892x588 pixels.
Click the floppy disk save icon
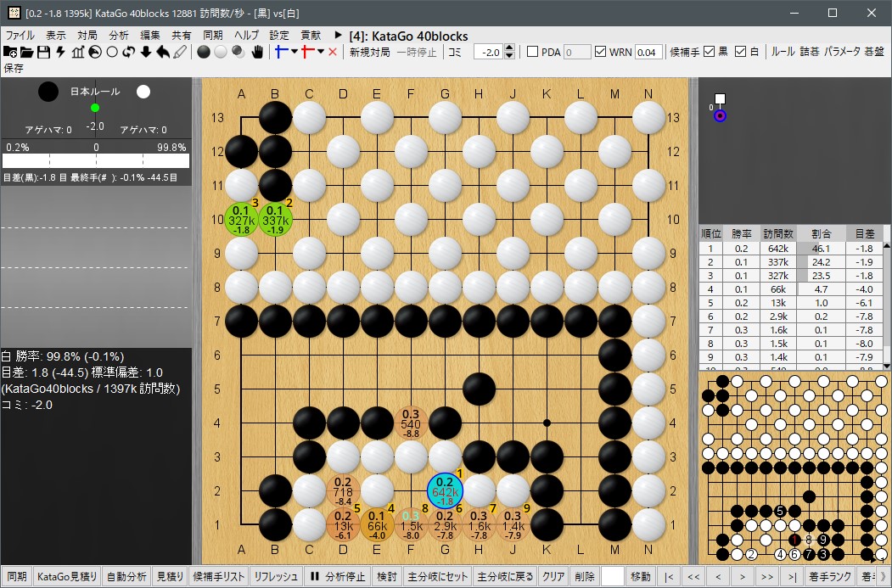(x=44, y=53)
